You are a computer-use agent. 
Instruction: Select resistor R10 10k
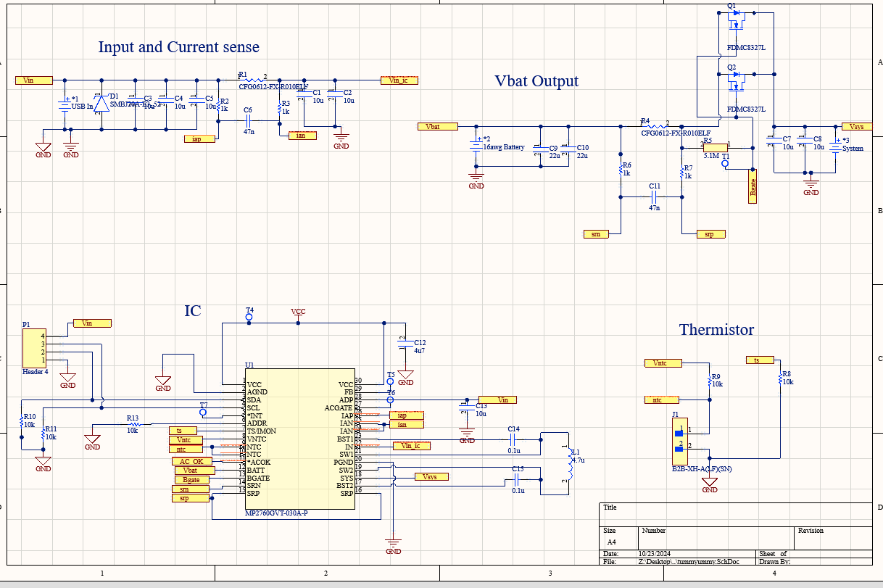(22, 422)
